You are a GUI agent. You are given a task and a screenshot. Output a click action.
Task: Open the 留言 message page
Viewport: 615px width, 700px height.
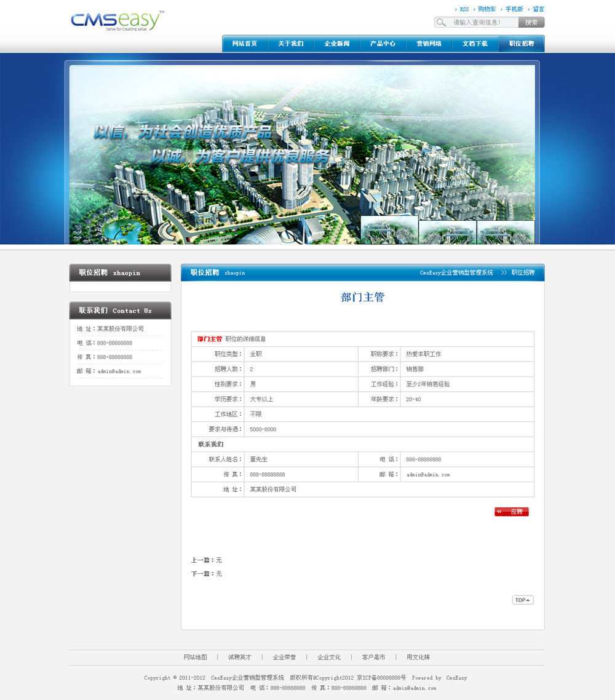[x=538, y=9]
